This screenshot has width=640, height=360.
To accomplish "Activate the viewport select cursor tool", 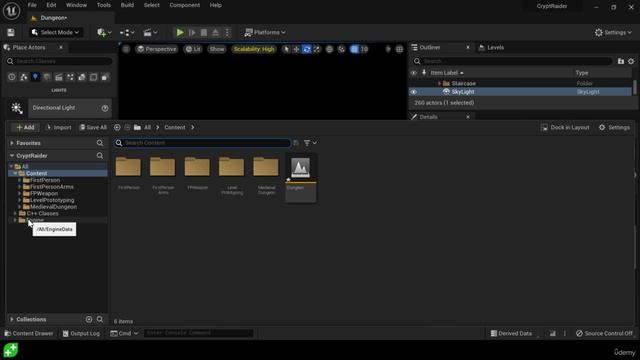I will (x=286, y=49).
